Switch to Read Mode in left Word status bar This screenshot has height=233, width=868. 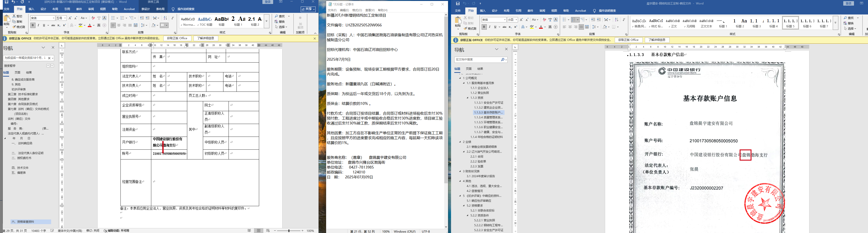249,231
